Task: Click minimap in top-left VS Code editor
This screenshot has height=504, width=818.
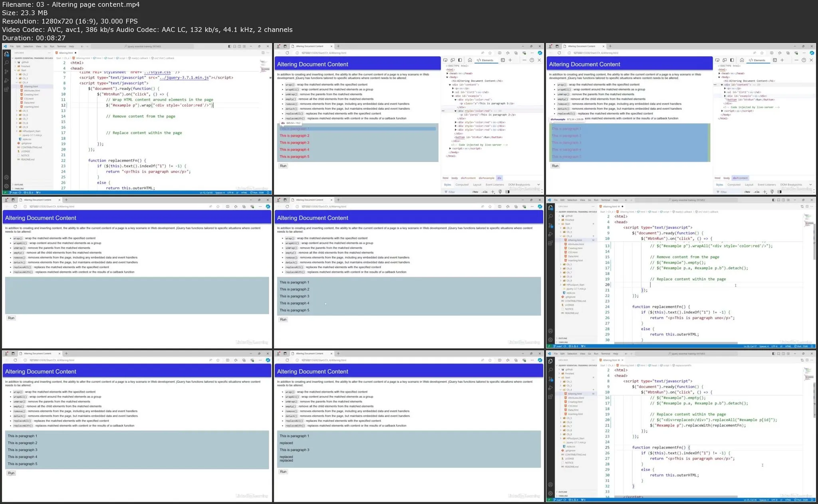Action: pos(265,66)
